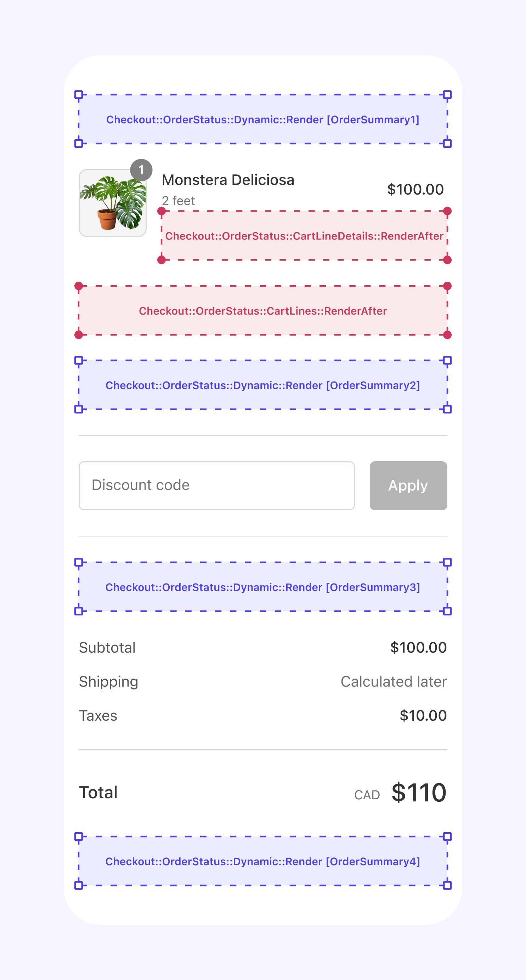This screenshot has height=980, width=526.
Task: Click the Apply discount button
Action: point(408,485)
